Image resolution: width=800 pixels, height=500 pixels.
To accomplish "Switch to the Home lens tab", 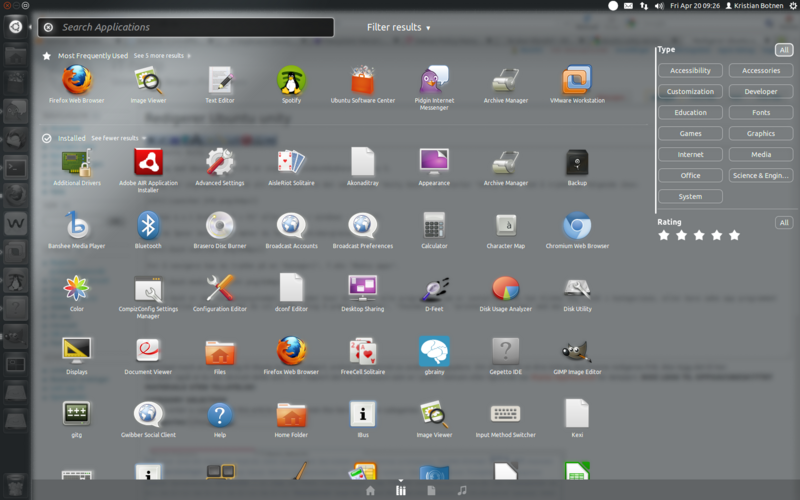I will tap(370, 490).
